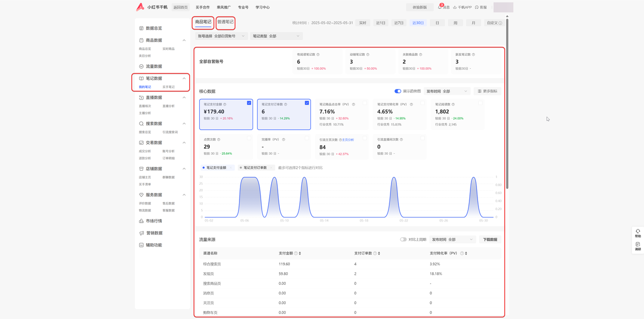Open 乘风推广 in top navigation
The width and height of the screenshot is (644, 319).
224,8
